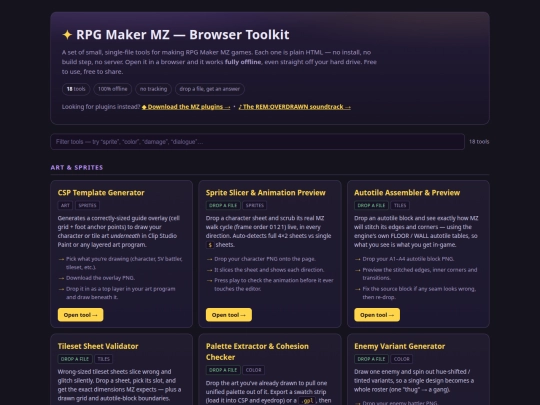540x405 pixels.
Task: Click the Palette Extractor & Cohesion Checker title
Action: pos(257,352)
